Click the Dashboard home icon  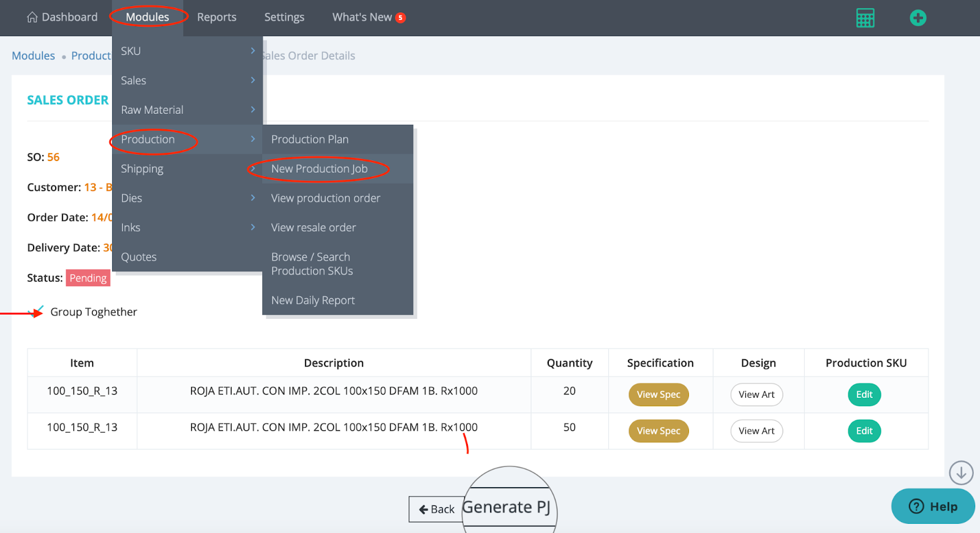coord(32,17)
